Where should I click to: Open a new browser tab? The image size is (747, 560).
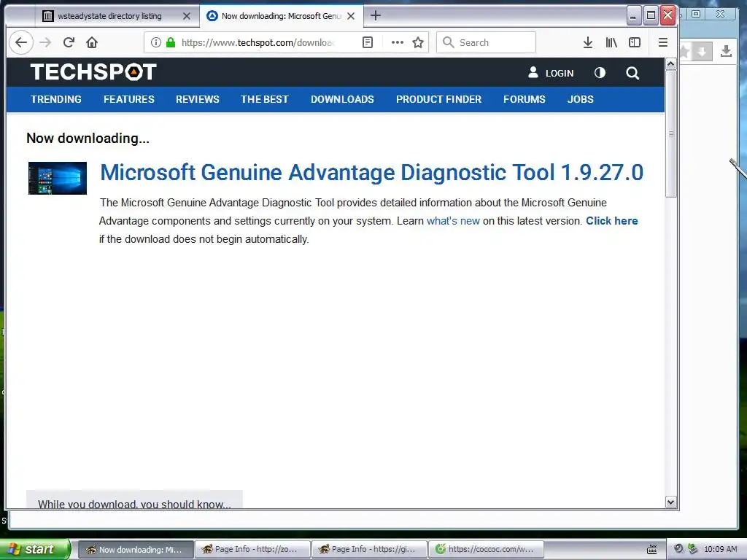[x=376, y=16]
